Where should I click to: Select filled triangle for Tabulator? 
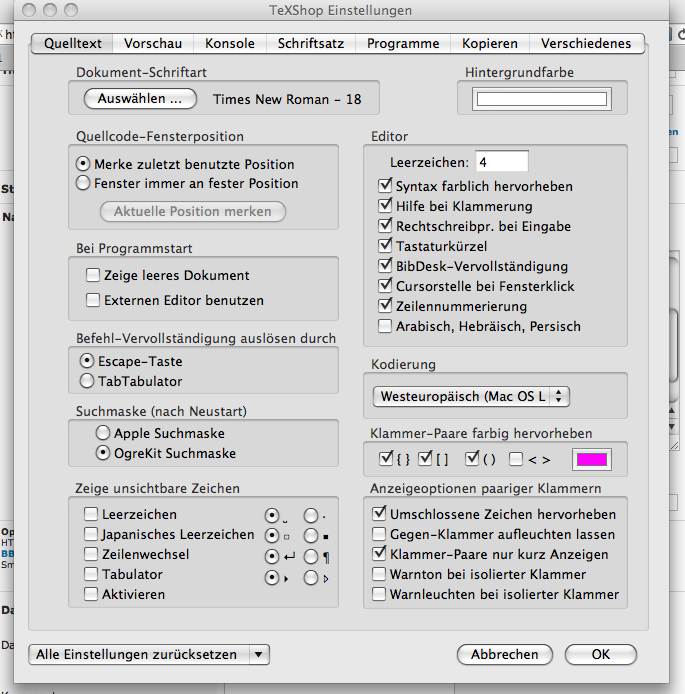(x=272, y=578)
